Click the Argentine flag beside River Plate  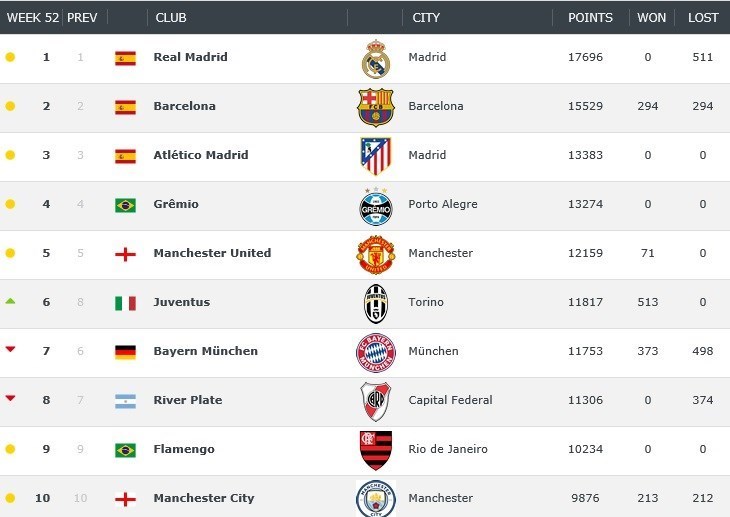[125, 401]
